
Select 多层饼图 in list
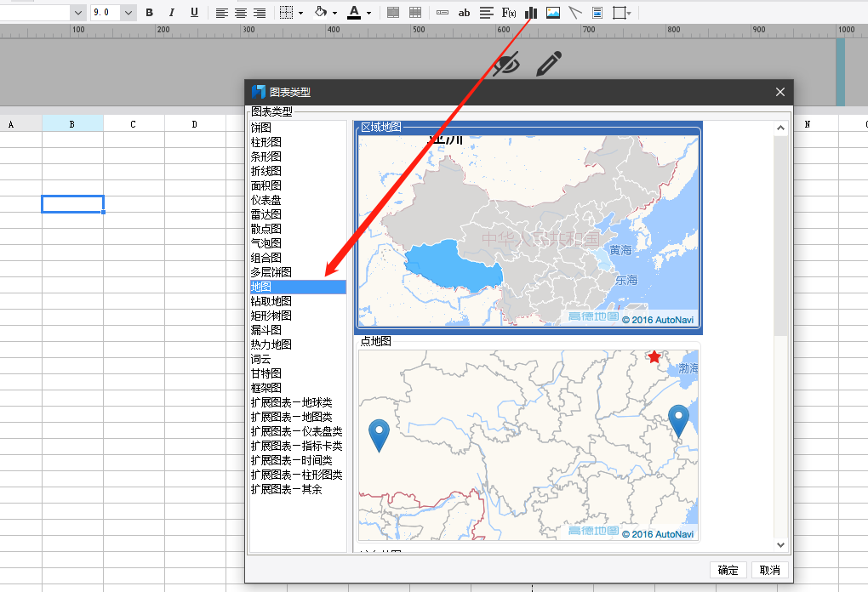[298, 272]
